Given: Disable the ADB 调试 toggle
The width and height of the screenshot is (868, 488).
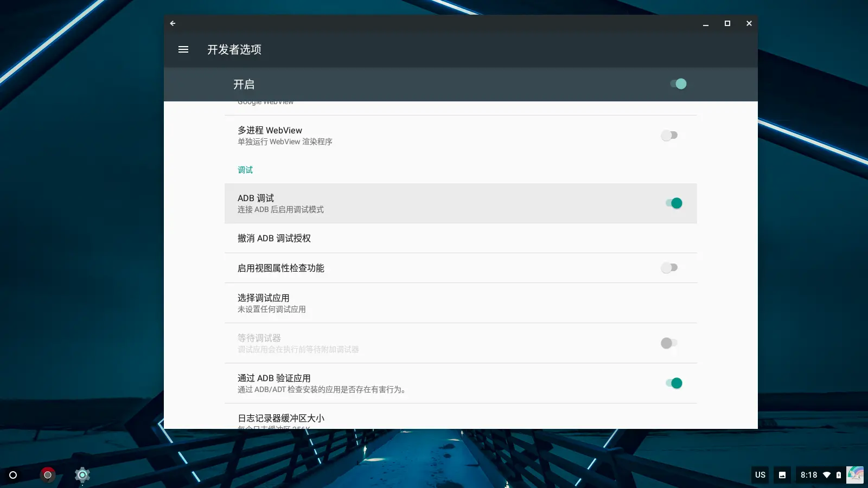Looking at the screenshot, I should [x=674, y=203].
